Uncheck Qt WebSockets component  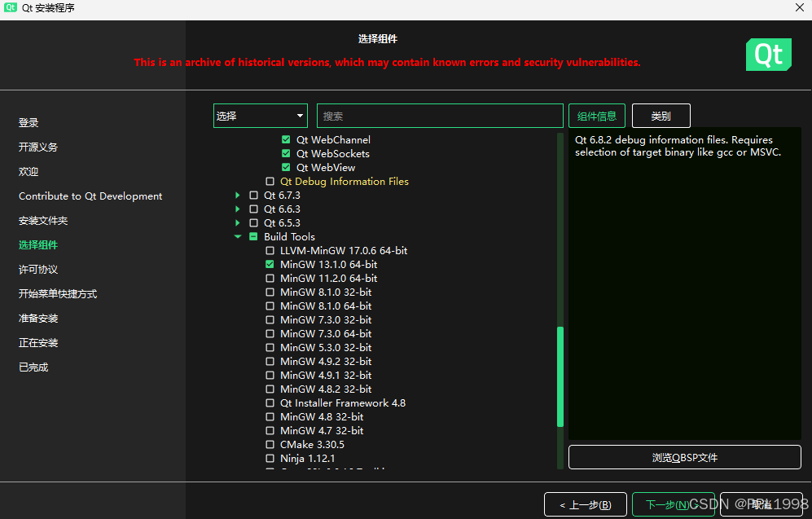click(x=286, y=154)
